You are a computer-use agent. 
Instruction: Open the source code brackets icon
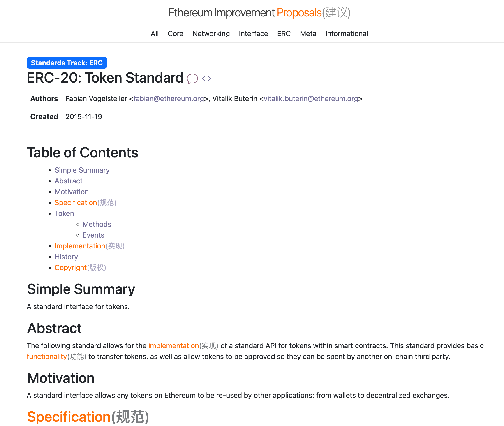click(x=206, y=79)
